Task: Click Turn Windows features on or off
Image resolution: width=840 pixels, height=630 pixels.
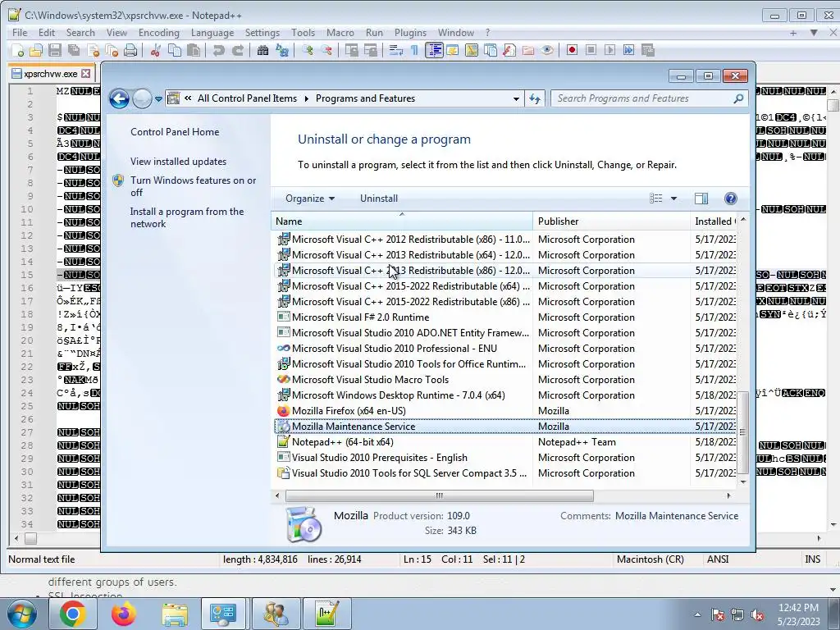Action: (193, 186)
